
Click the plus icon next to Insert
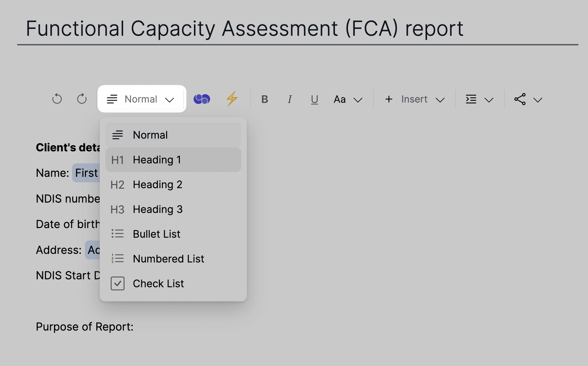[x=389, y=99]
